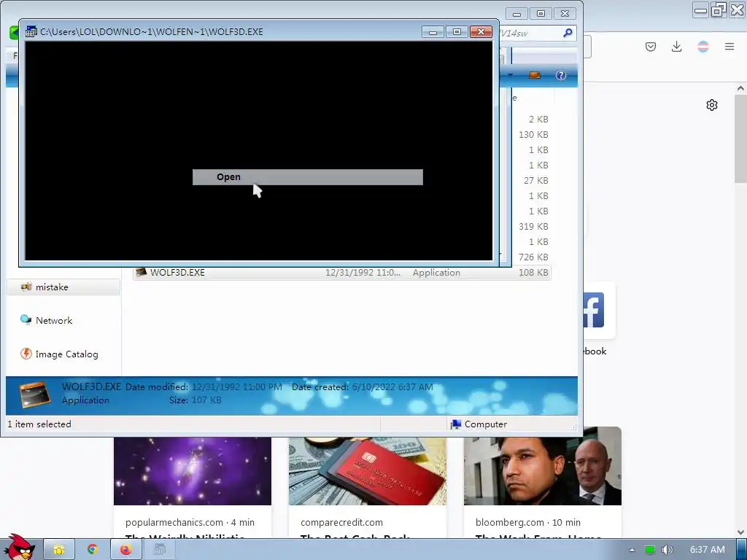Click the 27 KB size cell
The width and height of the screenshot is (747, 560).
(x=536, y=181)
